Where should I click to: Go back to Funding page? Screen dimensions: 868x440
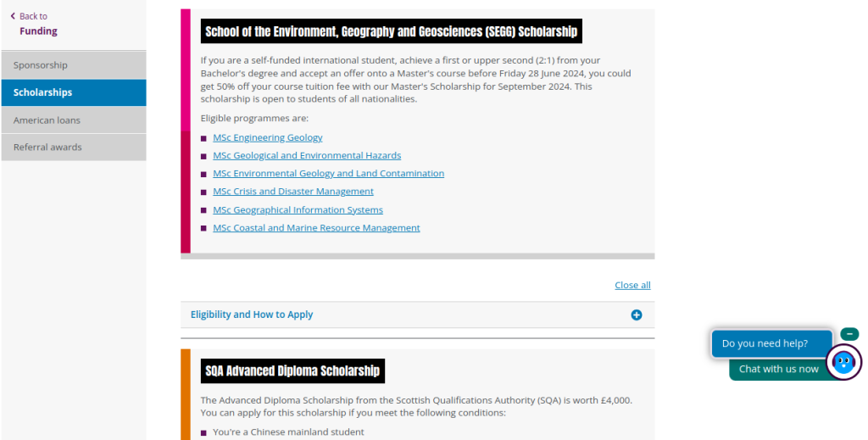[38, 31]
